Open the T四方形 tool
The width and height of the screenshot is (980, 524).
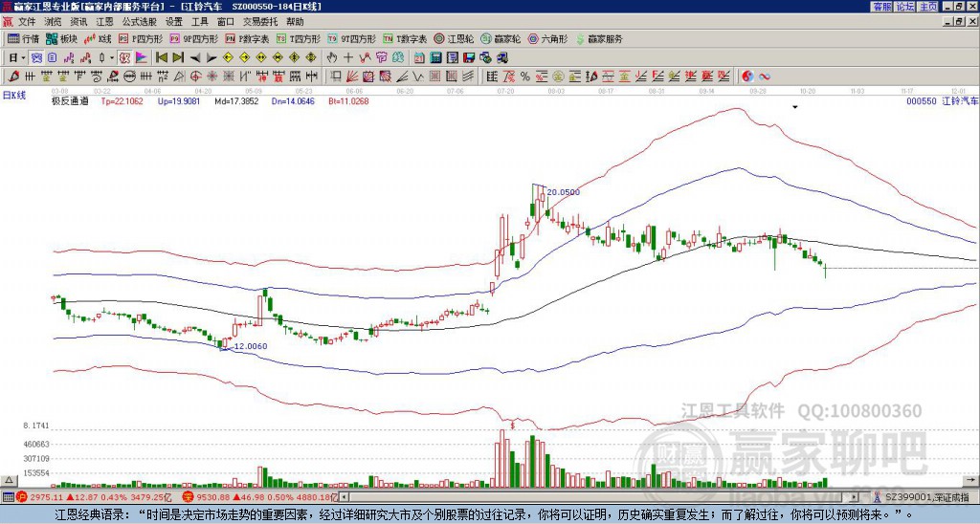[299, 39]
